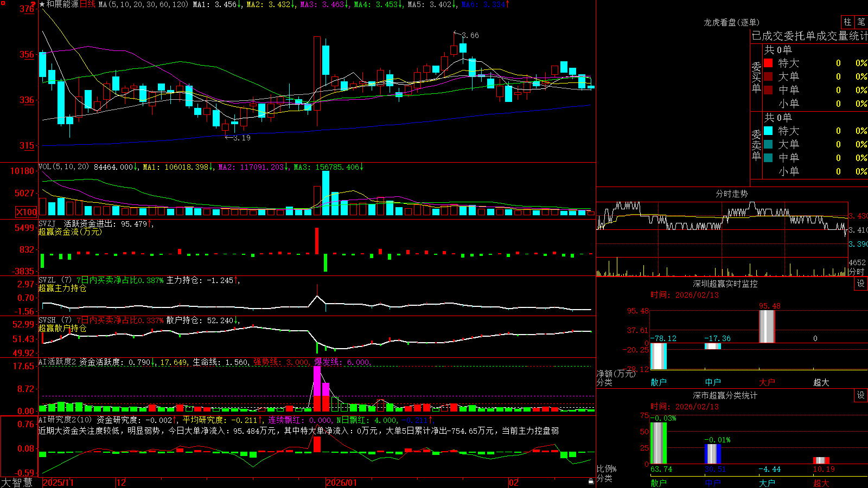Click the X100 volume multiplier box
Screen dimensions: 868x488
pos(26,212)
